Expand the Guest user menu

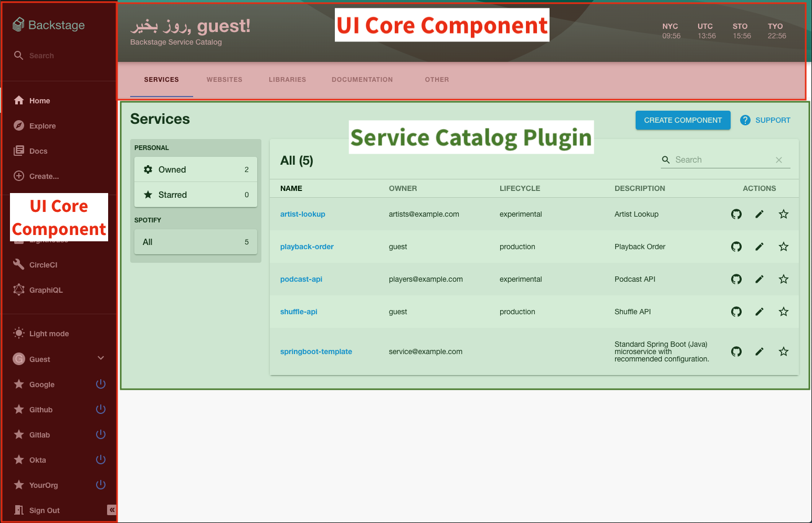pos(101,358)
